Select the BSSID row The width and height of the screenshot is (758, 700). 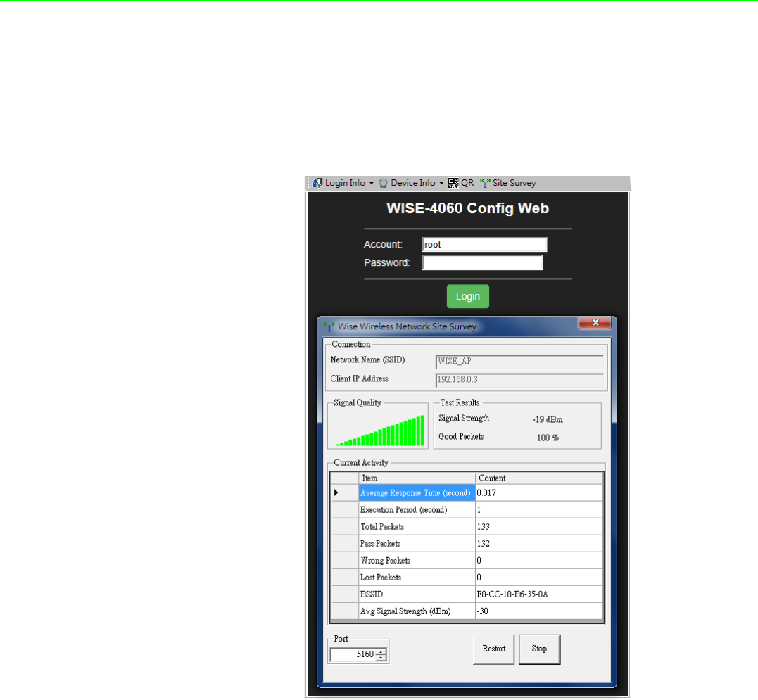point(467,594)
